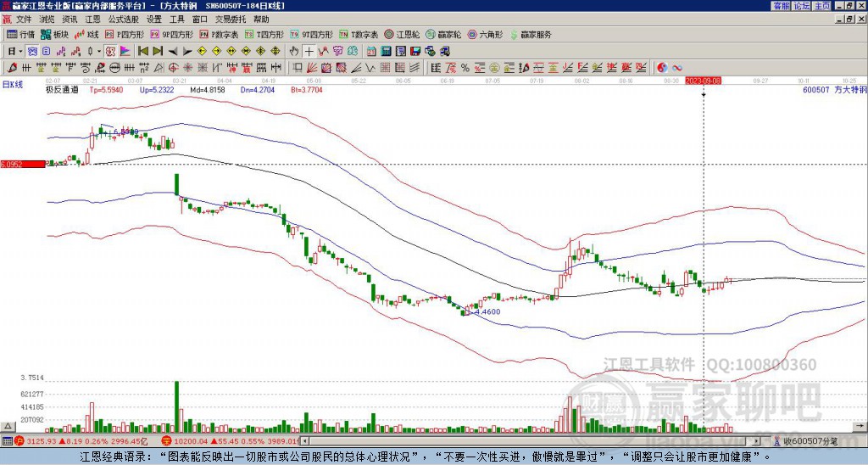This screenshot has height=465, width=868.
Task: Select the red pencil drawing tool
Action: [11, 68]
